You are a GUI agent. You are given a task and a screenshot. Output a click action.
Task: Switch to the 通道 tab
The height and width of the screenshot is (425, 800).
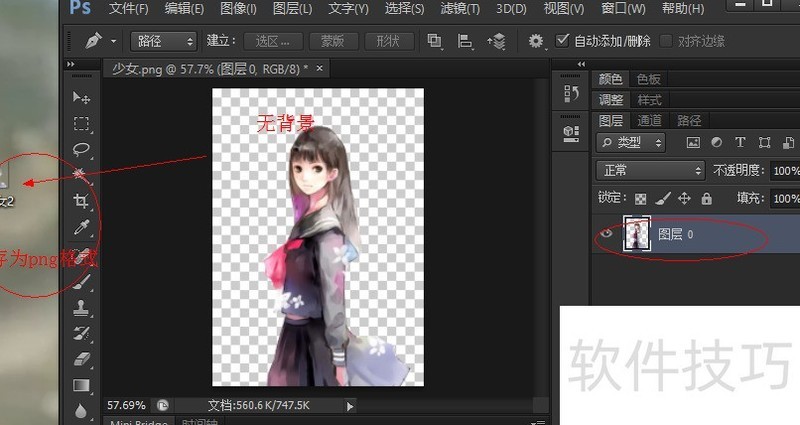[650, 120]
